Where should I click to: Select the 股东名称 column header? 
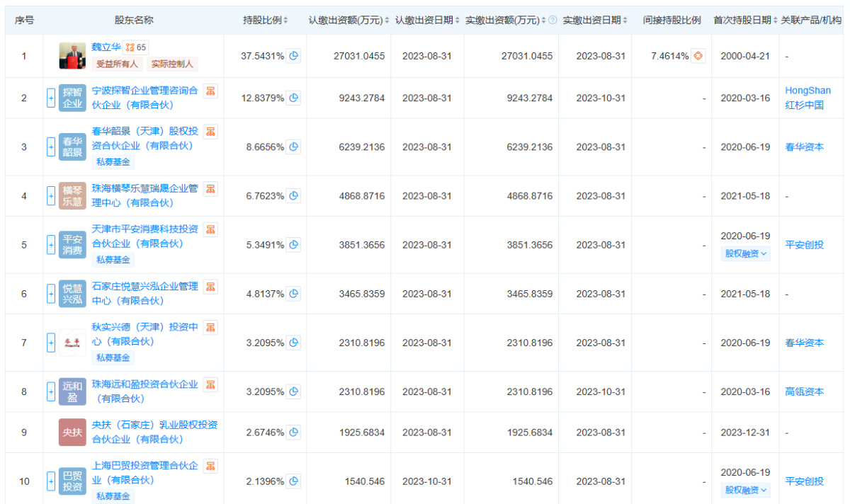pyautogui.click(x=134, y=21)
